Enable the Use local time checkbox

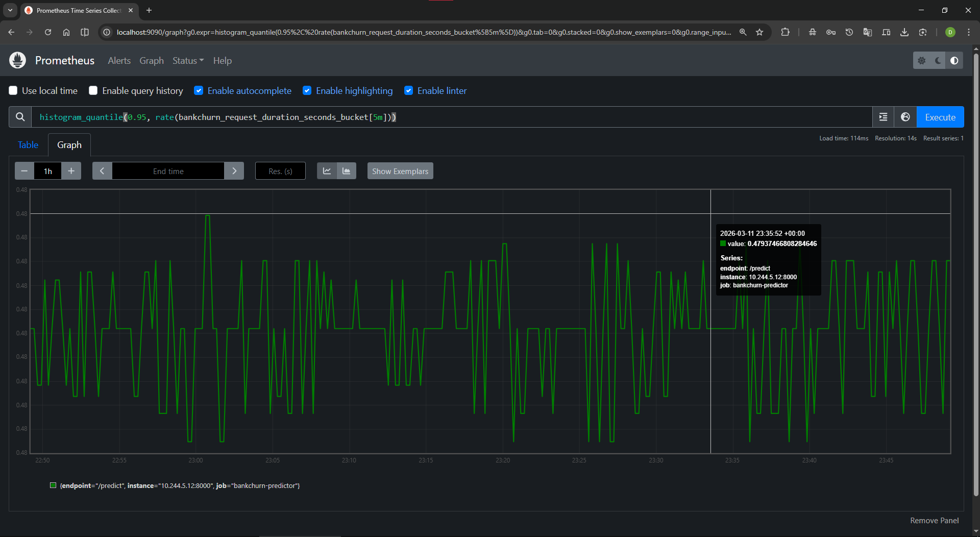click(13, 90)
